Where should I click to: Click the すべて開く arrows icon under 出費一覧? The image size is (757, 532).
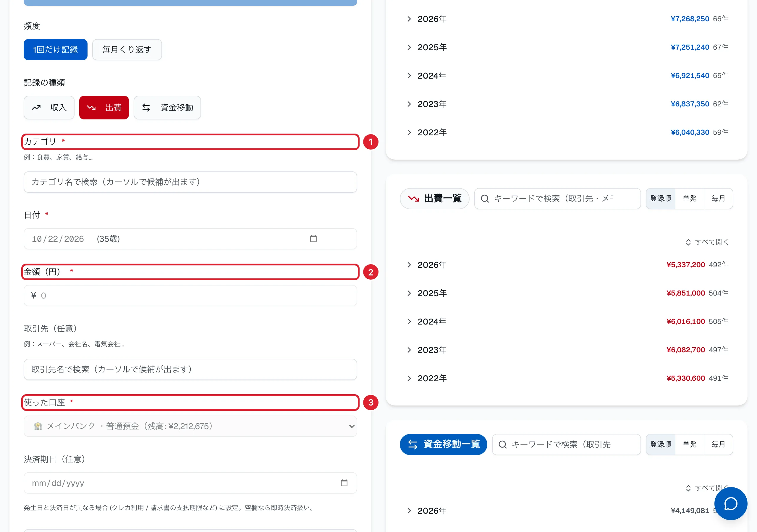point(688,242)
